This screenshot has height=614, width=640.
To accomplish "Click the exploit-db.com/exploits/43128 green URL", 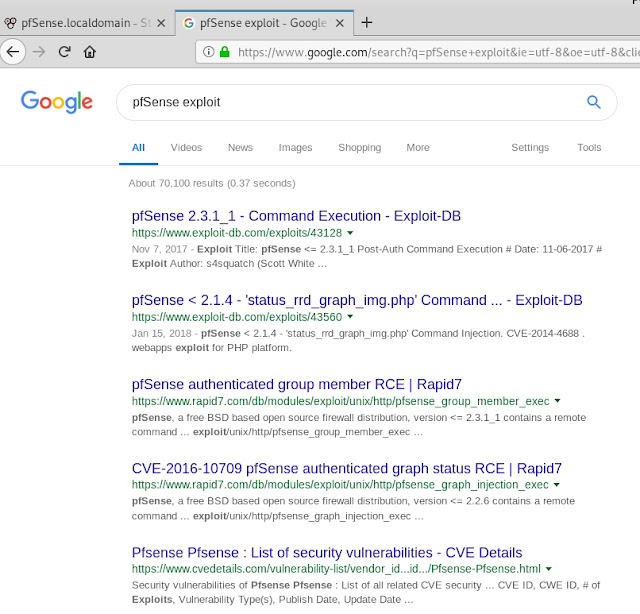I will point(237,233).
